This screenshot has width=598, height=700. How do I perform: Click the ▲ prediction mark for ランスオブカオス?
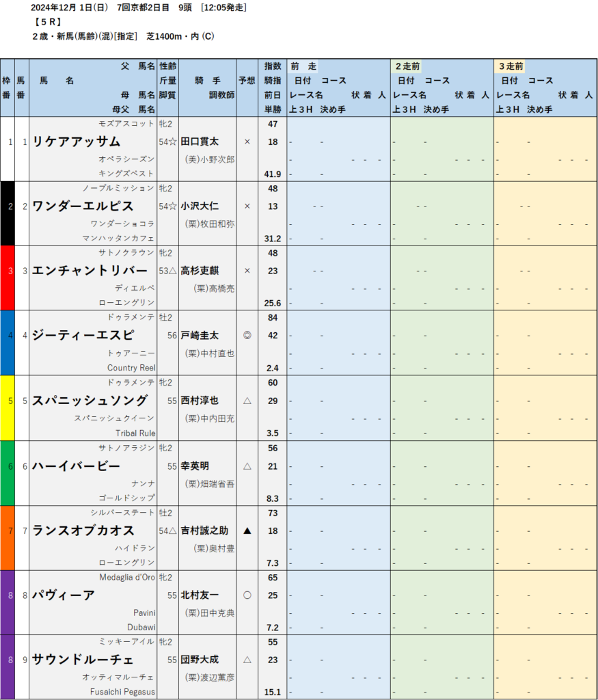tap(247, 530)
